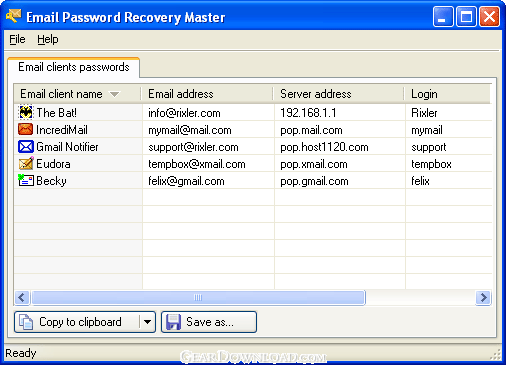The image size is (506, 365).
Task: Select the Gmail Notifier client name
Action: 67,147
